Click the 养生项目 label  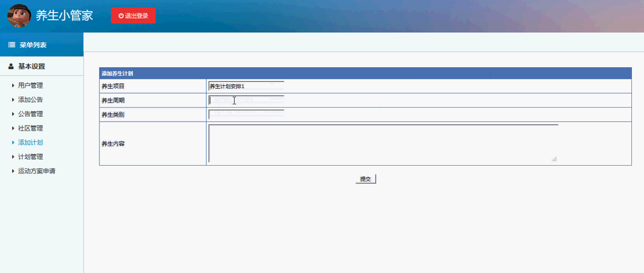pyautogui.click(x=113, y=86)
